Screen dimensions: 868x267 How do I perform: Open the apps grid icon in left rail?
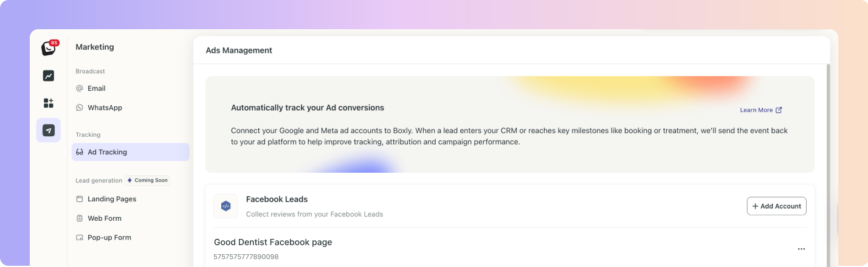click(x=49, y=103)
